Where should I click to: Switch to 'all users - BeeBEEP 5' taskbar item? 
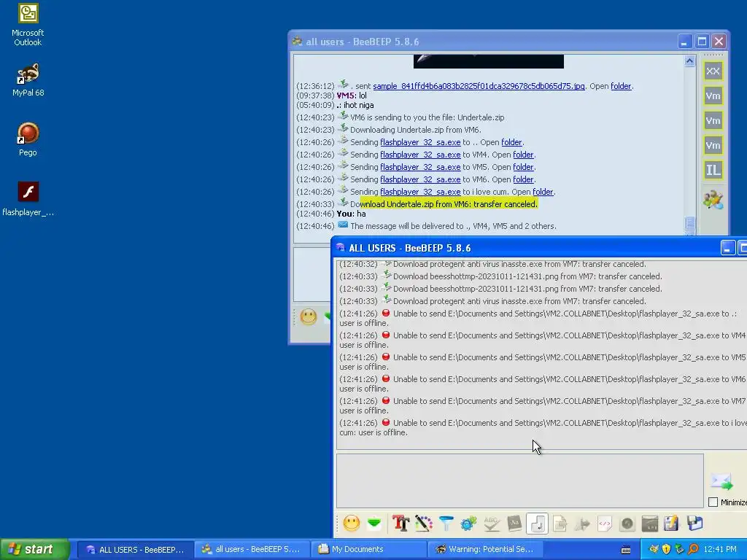(251, 549)
